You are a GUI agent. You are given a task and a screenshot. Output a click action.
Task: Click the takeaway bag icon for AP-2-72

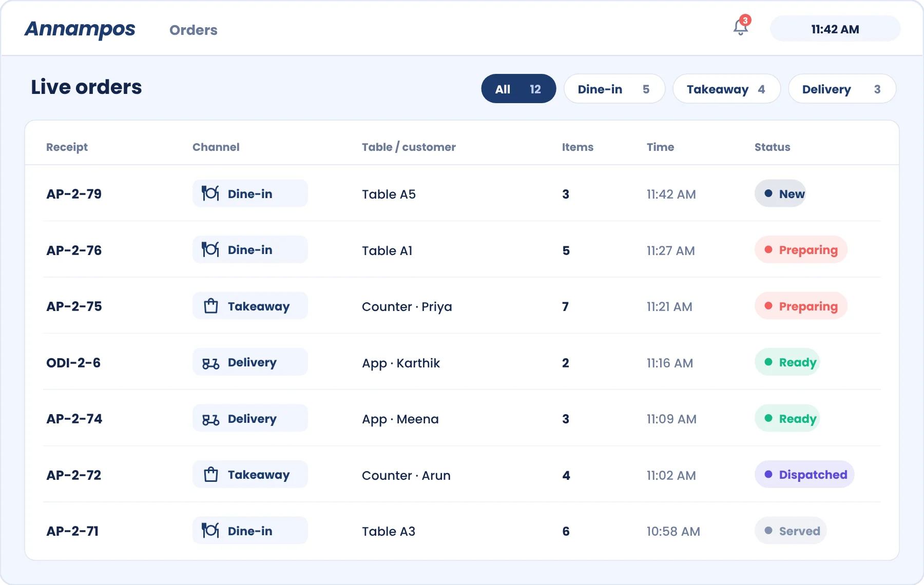click(x=211, y=475)
